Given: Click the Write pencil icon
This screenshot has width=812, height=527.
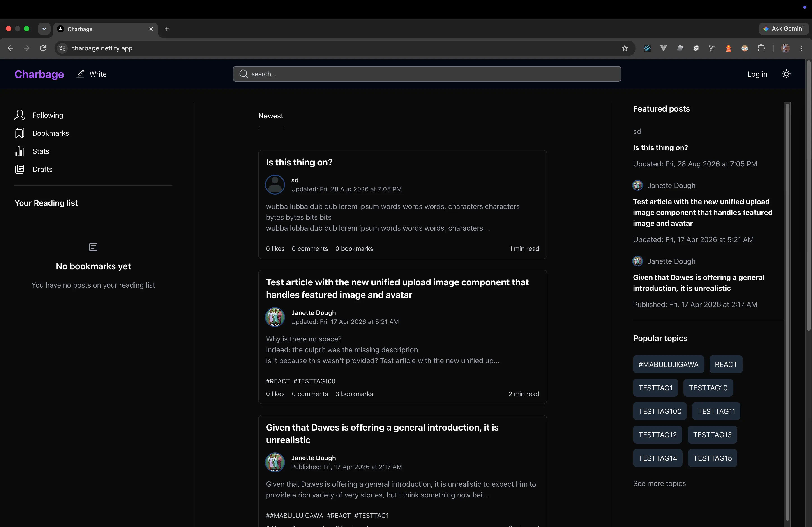Looking at the screenshot, I should (81, 74).
